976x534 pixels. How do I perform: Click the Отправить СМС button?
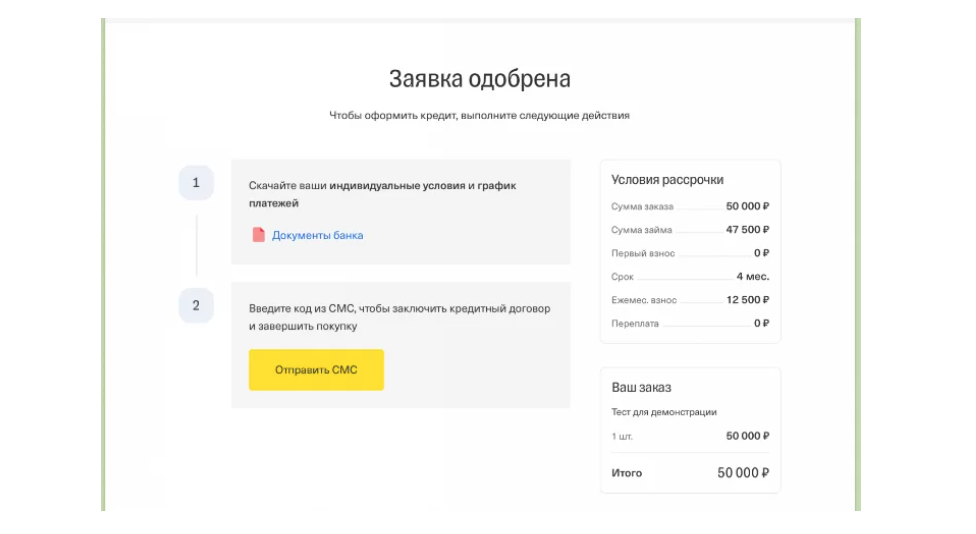click(x=316, y=370)
